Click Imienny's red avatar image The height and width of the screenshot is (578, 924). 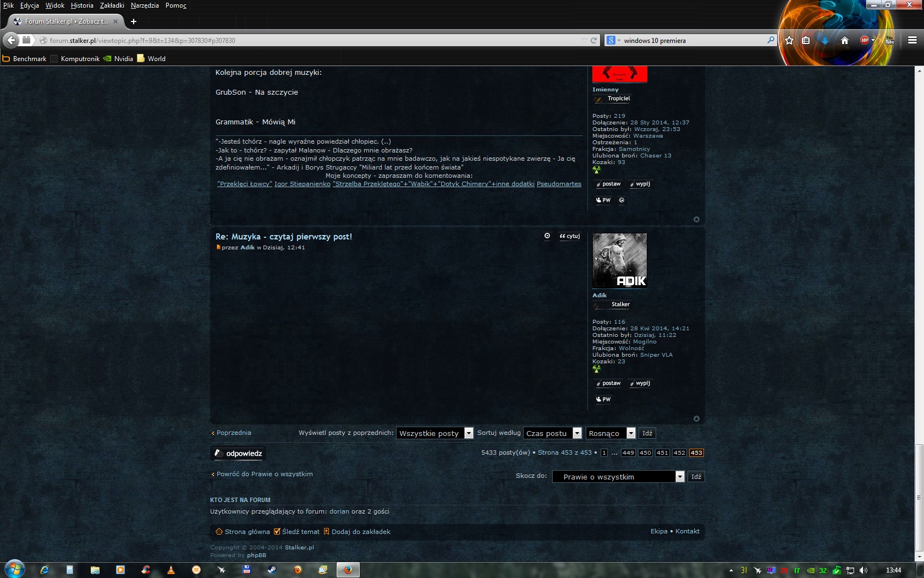(620, 74)
